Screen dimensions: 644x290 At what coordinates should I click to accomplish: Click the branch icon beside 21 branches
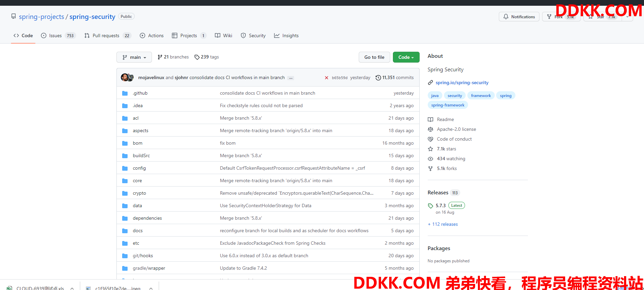click(160, 57)
